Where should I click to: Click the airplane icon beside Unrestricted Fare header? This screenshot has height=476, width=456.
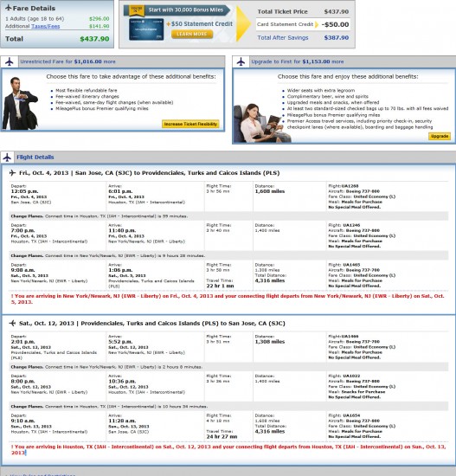point(10,61)
